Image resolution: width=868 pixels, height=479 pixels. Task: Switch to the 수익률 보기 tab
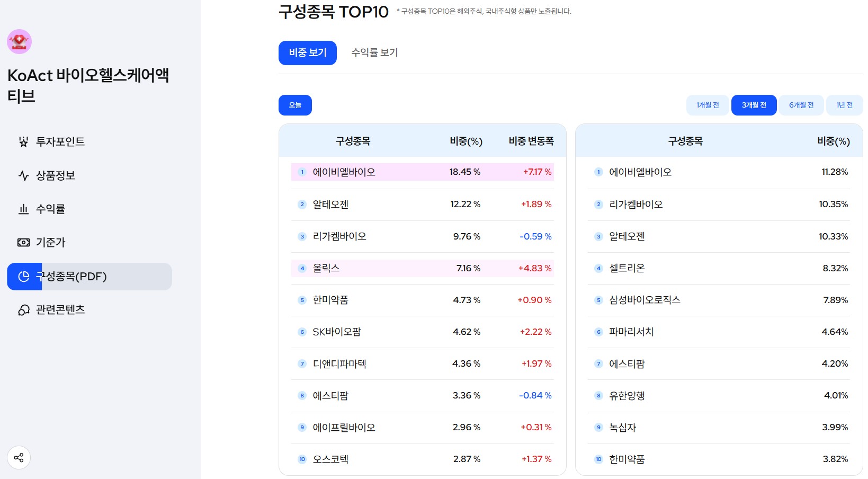coord(374,52)
